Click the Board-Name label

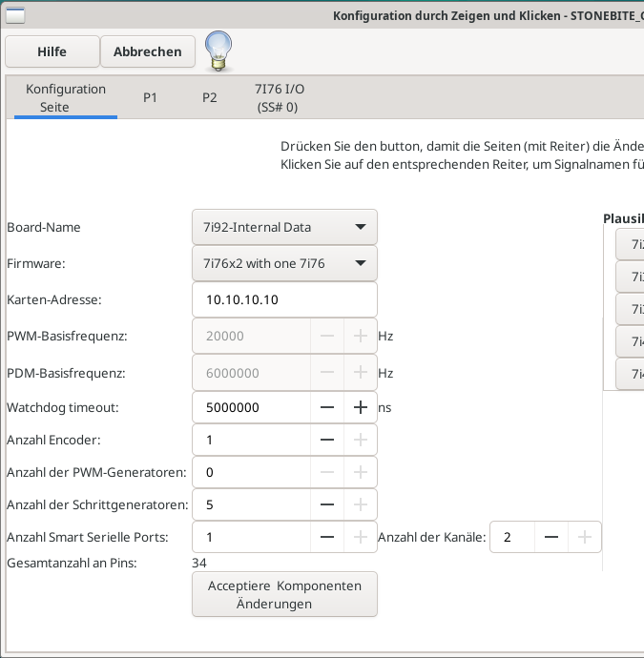pos(44,228)
